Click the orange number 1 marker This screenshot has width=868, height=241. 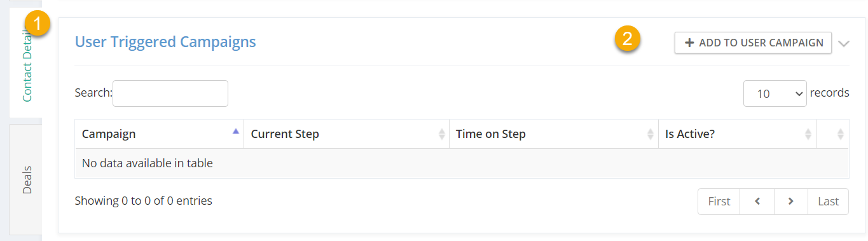pos(37,24)
